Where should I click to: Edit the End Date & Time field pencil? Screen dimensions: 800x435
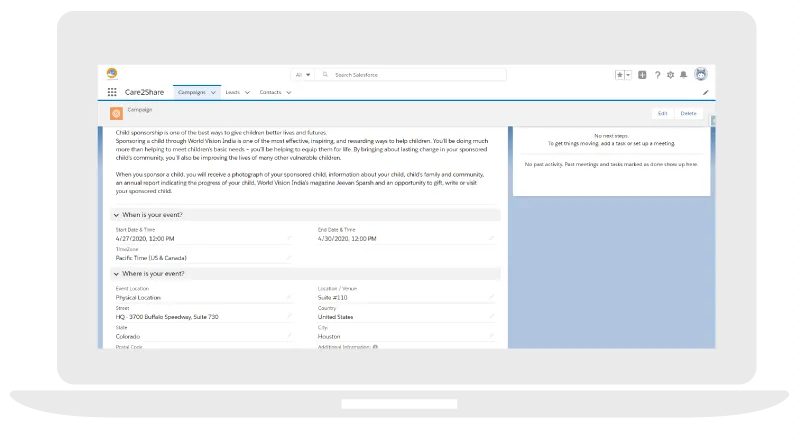point(491,238)
